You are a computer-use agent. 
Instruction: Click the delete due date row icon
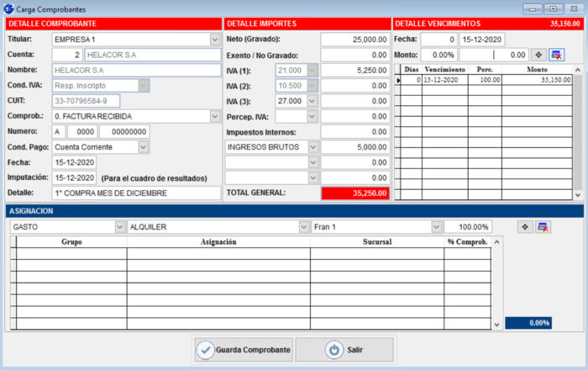[556, 55]
